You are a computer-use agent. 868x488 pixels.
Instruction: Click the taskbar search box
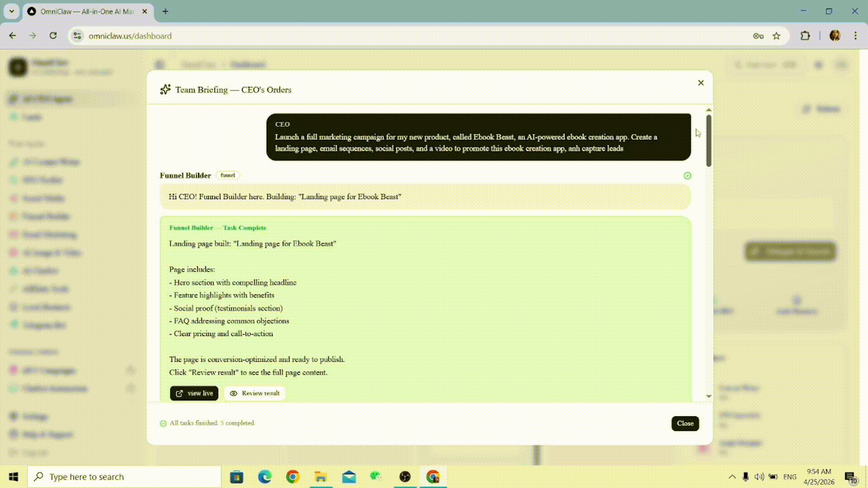click(x=124, y=477)
